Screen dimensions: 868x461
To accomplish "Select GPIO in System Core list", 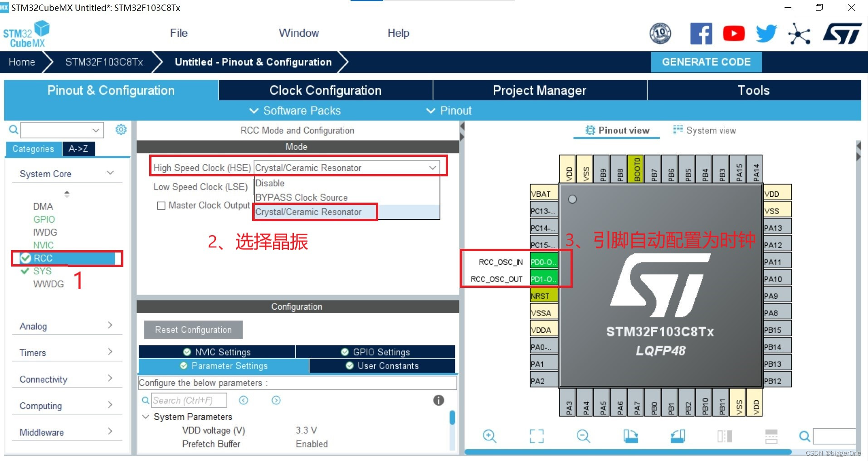I will [x=44, y=219].
